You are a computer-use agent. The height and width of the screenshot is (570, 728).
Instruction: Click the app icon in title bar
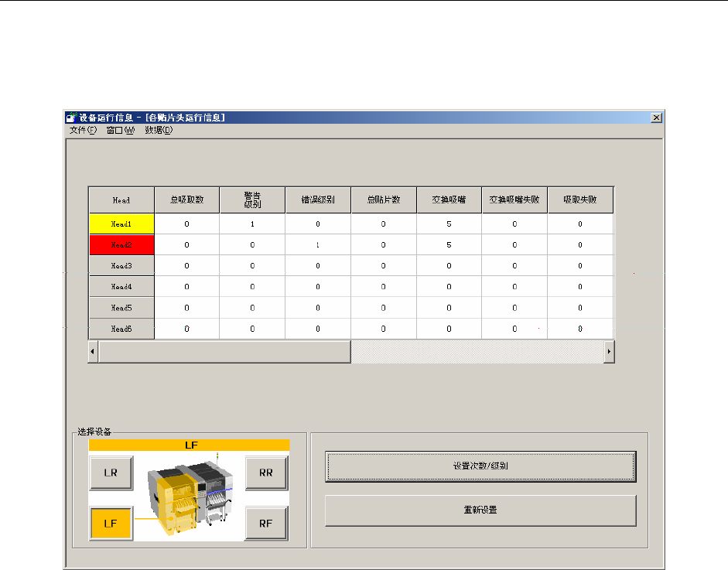click(x=71, y=118)
